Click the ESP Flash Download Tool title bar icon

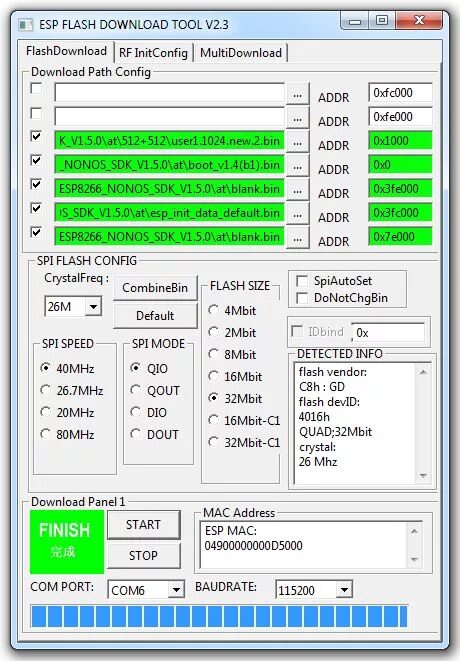[x=25, y=24]
